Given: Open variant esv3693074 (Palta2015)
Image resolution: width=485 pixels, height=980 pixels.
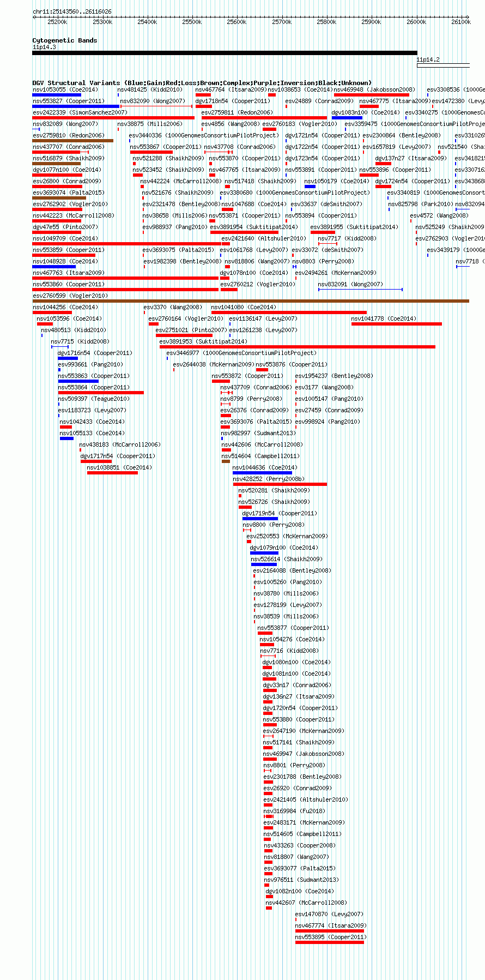Looking at the screenshot, I should (68, 193).
